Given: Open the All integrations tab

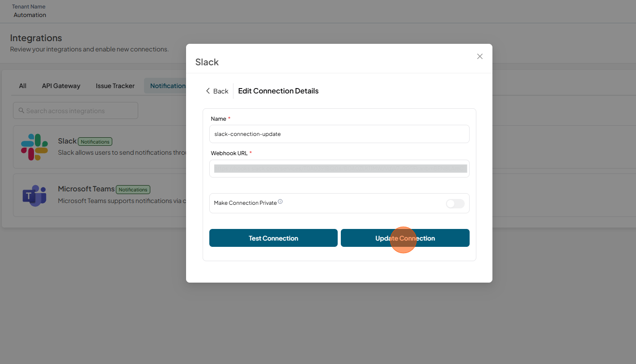Looking at the screenshot, I should [x=23, y=86].
